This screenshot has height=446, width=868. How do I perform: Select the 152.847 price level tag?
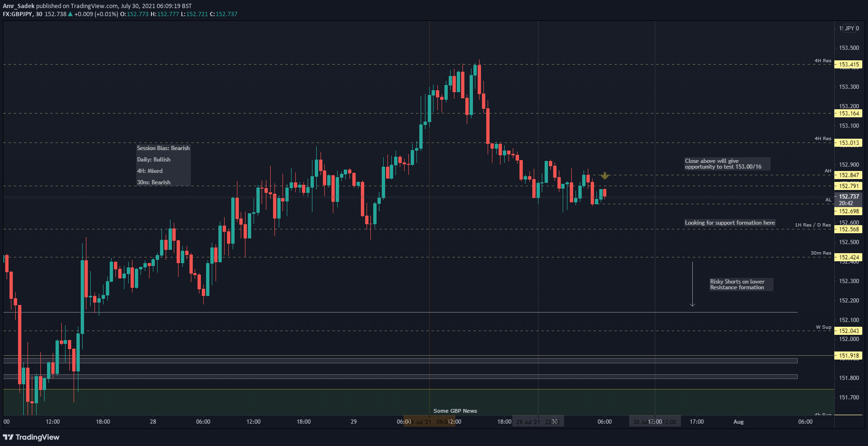click(849, 175)
